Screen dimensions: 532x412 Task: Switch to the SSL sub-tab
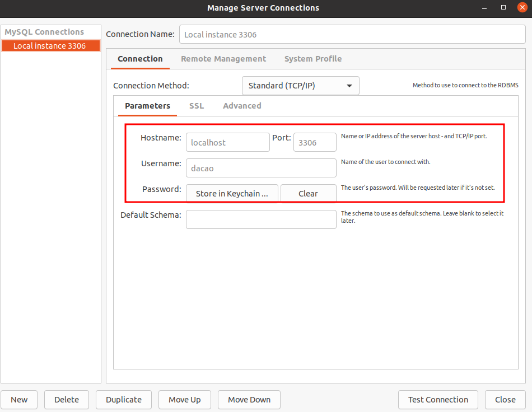point(197,106)
